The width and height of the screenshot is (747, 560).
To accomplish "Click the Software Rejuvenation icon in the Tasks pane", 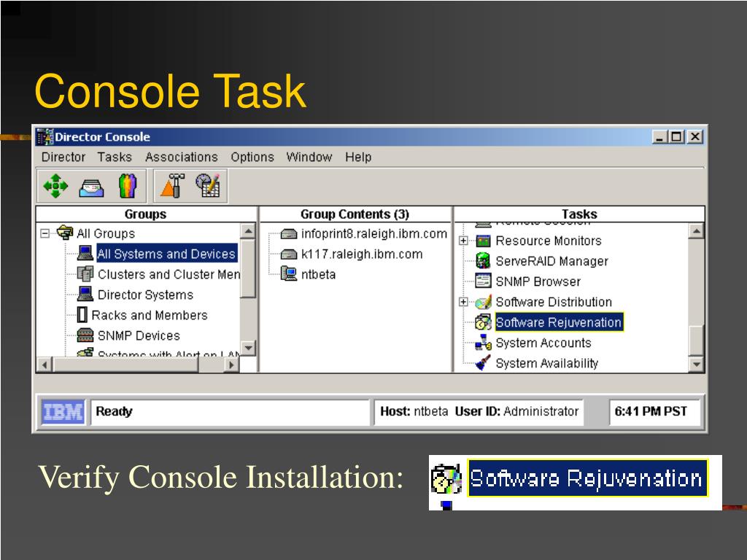I will [x=483, y=322].
